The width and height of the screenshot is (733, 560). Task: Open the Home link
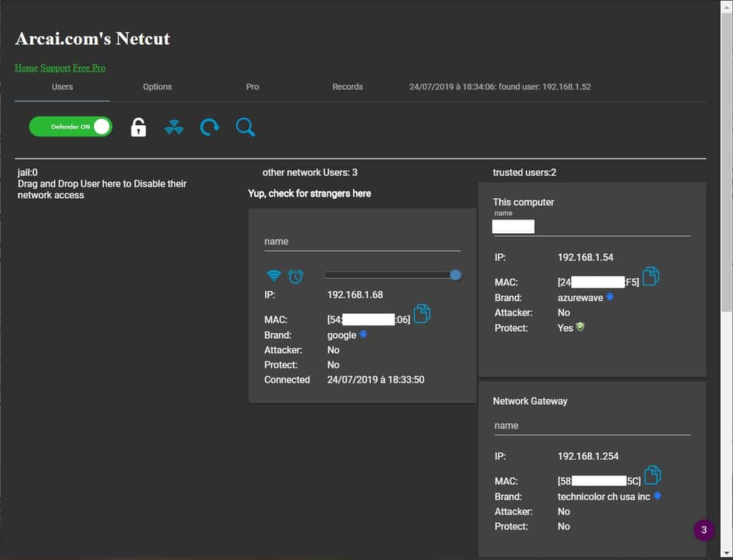[26, 68]
